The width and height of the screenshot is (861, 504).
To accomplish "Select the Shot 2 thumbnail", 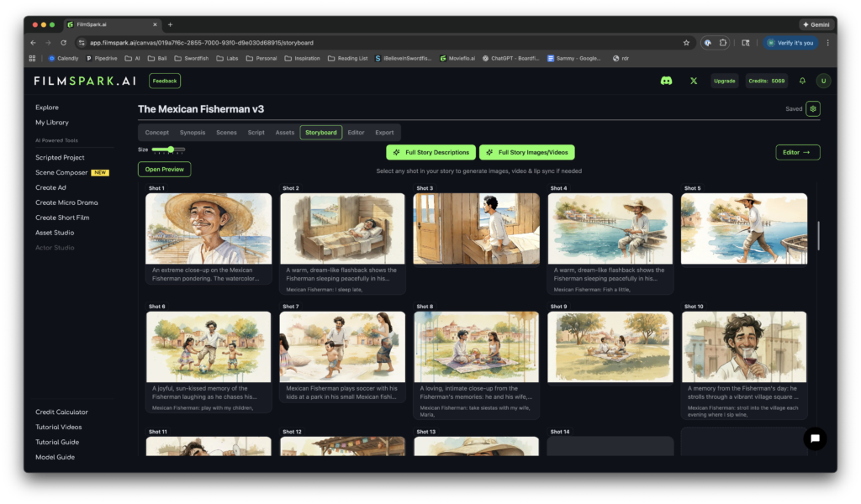I will 341,228.
